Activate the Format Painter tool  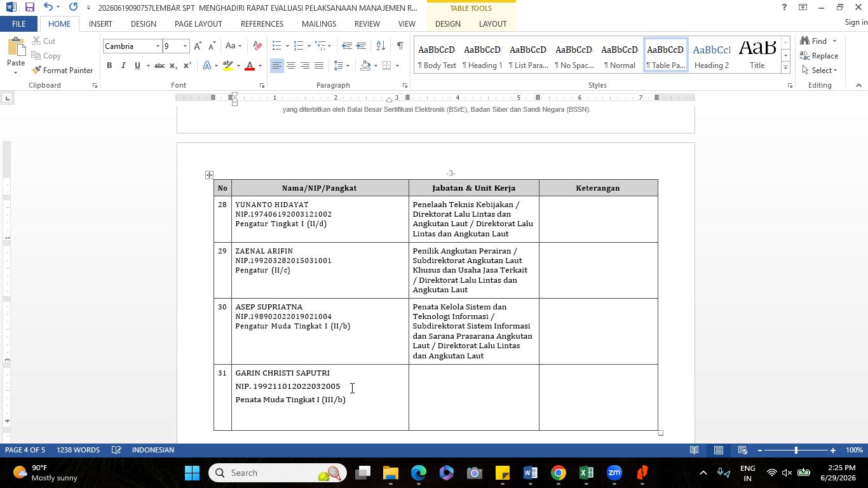click(x=62, y=70)
